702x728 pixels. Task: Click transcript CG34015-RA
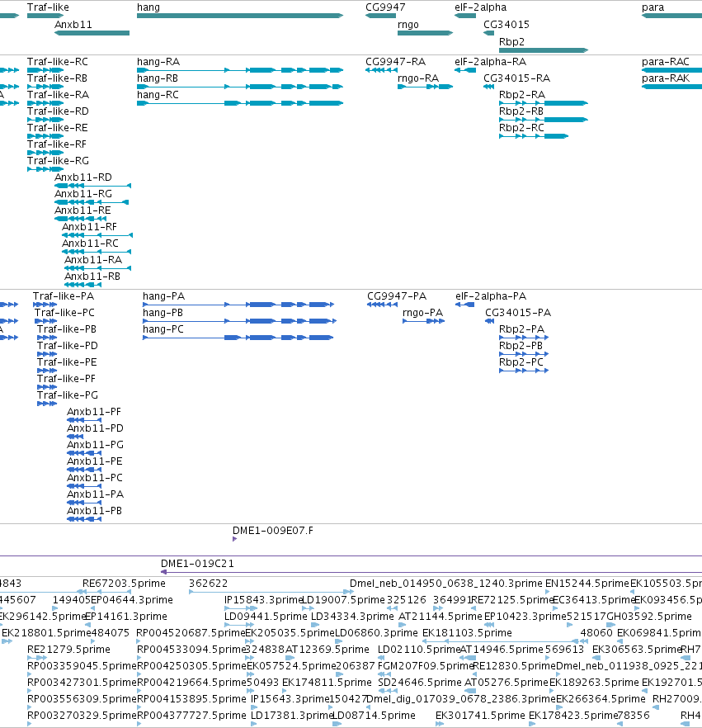pyautogui.click(x=516, y=78)
